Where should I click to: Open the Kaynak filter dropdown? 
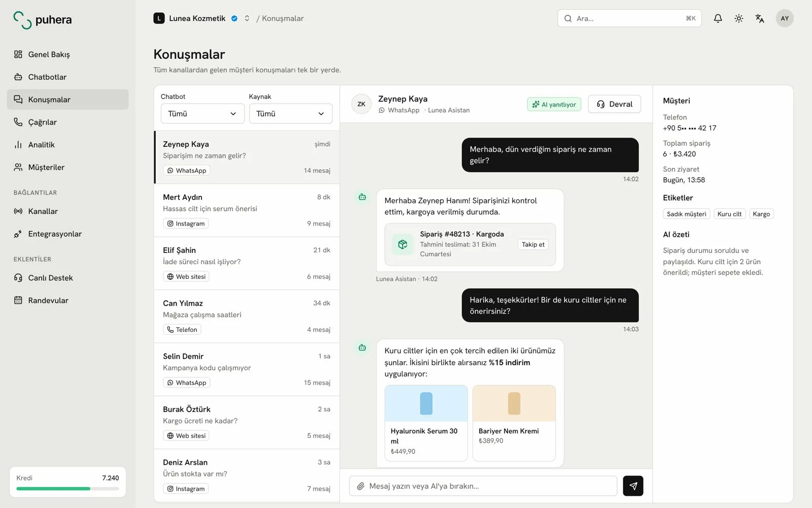(x=291, y=114)
